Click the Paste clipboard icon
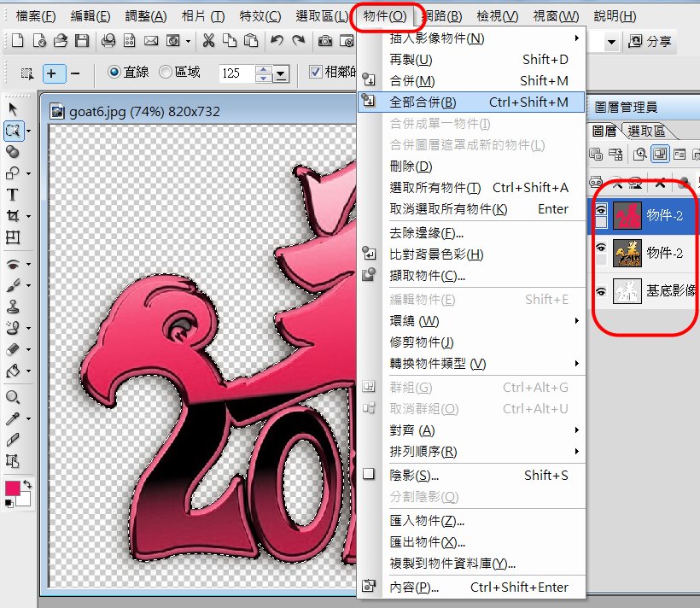Viewport: 700px width, 608px height. 251,41
